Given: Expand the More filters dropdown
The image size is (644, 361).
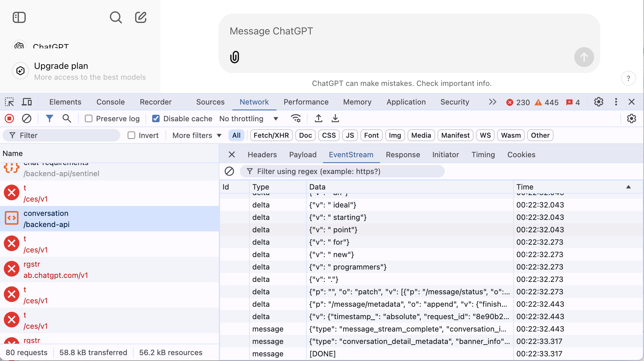Looking at the screenshot, I should (x=197, y=135).
